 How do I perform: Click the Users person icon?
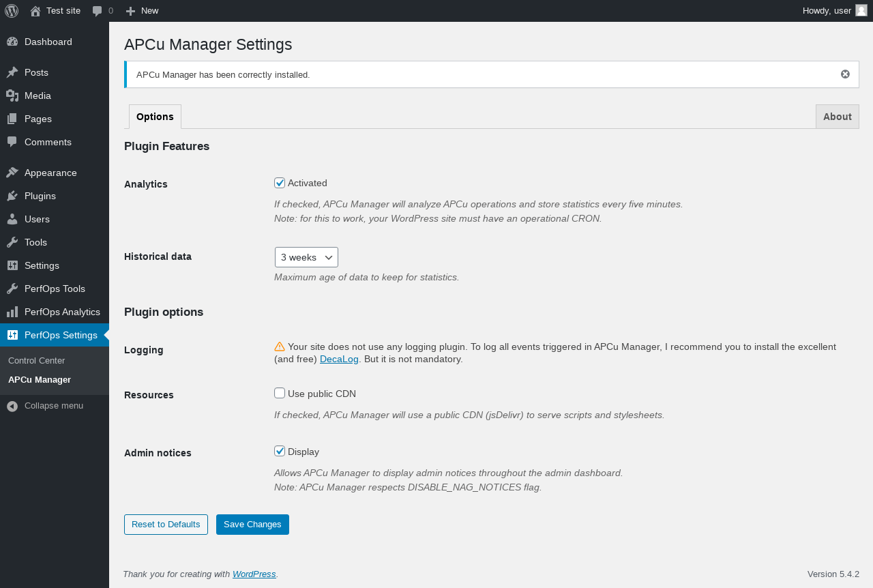click(12, 219)
